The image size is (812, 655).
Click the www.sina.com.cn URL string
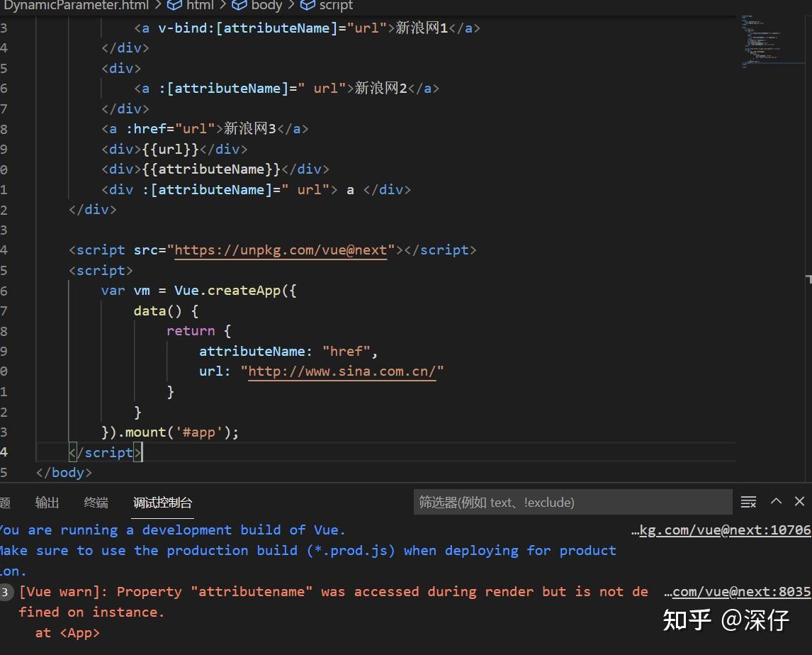click(343, 371)
